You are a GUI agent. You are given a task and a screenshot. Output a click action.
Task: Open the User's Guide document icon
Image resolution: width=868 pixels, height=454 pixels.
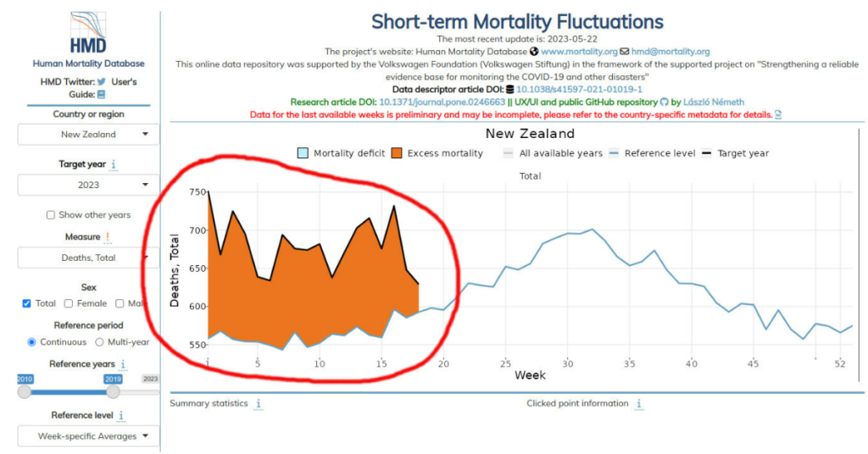tap(101, 95)
